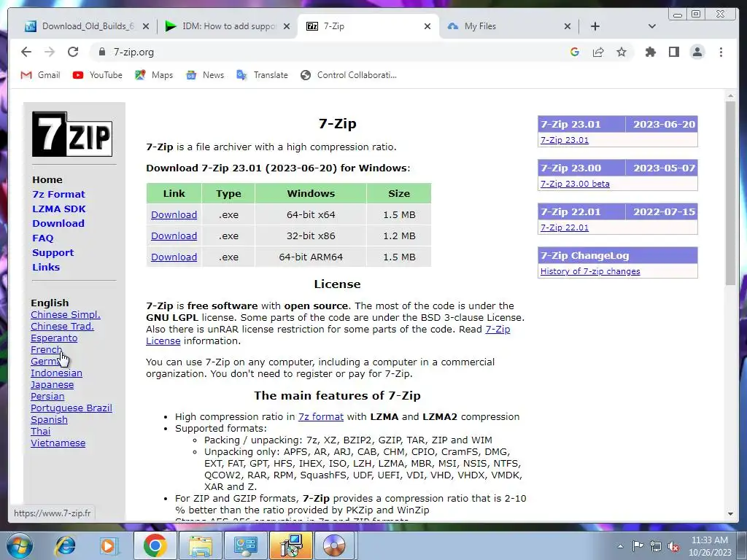The height and width of the screenshot is (560, 747).
Task: Open the 7-Zip 23.00 beta link
Action: click(575, 184)
